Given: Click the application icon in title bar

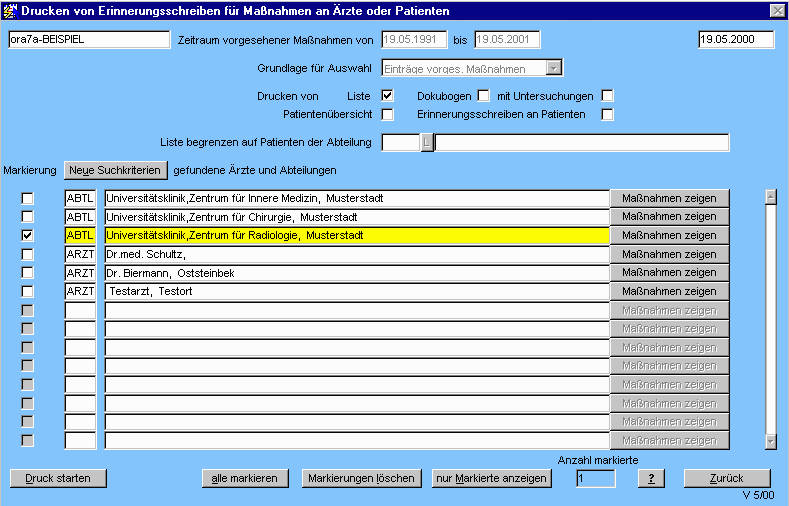Looking at the screenshot, I should [11, 10].
